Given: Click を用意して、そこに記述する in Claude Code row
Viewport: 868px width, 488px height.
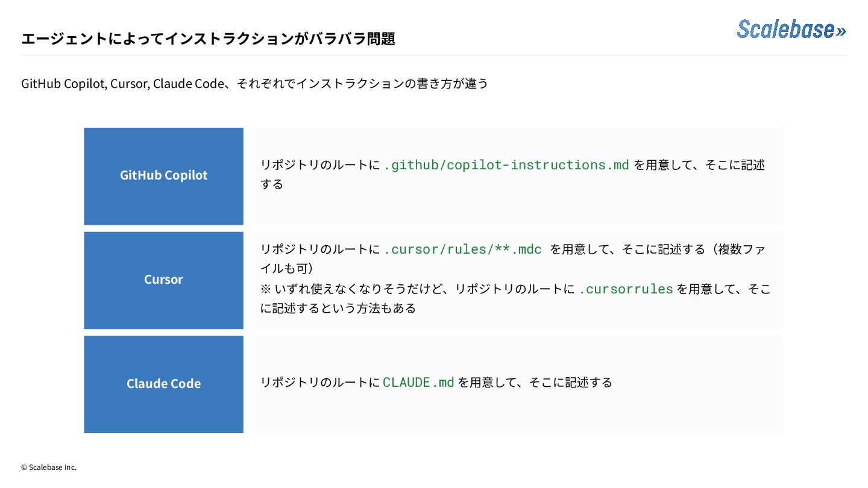Looking at the screenshot, I should [x=535, y=382].
